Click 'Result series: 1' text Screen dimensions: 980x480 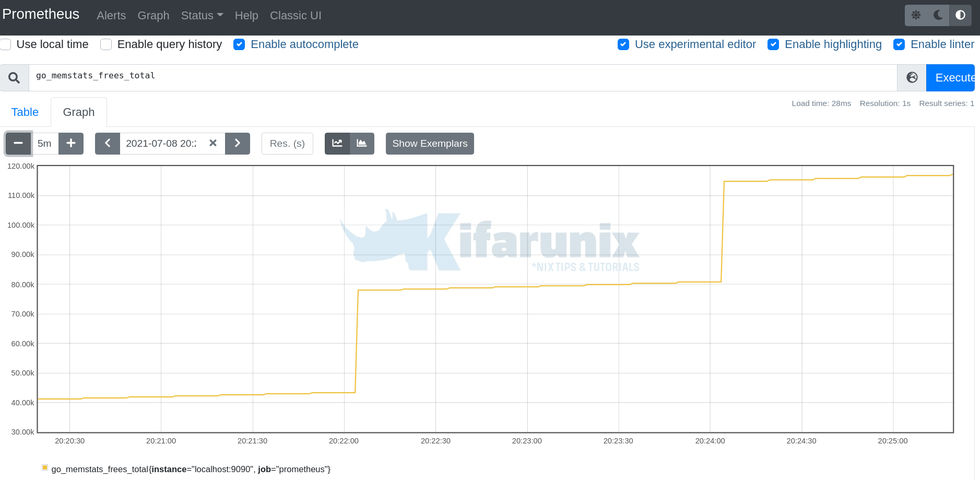[947, 103]
